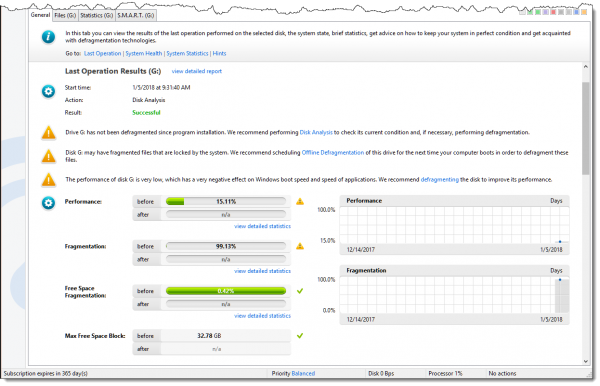The height and width of the screenshot is (386, 600).
Task: Click the Performance before progress bar
Action: coord(226,202)
